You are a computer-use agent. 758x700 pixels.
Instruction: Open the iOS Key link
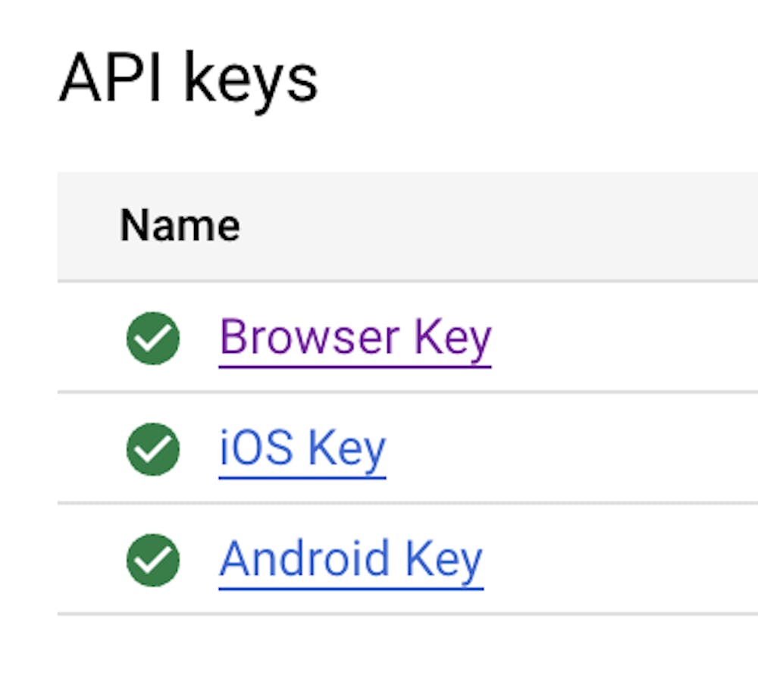pos(302,448)
